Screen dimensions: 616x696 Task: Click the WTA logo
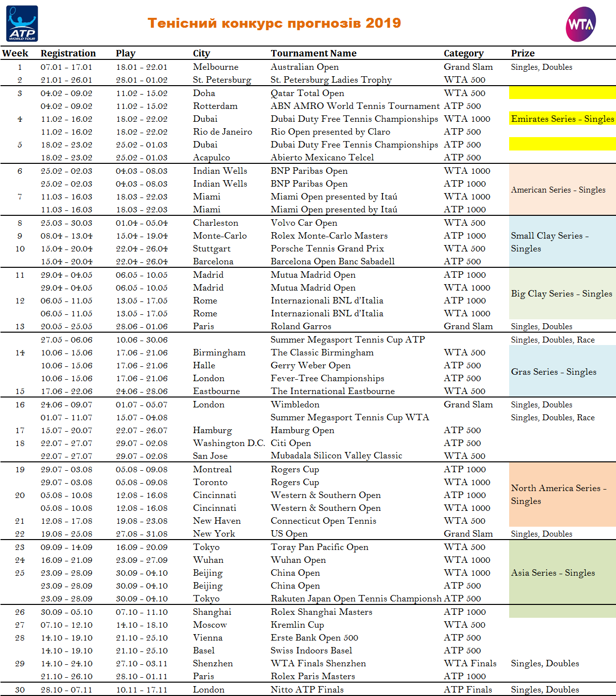pyautogui.click(x=581, y=24)
